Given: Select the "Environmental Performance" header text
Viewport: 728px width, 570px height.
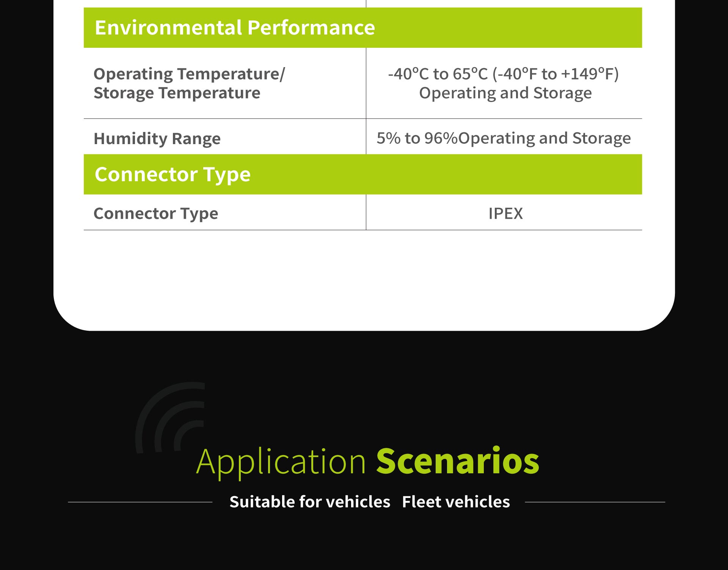Looking at the screenshot, I should pos(235,28).
